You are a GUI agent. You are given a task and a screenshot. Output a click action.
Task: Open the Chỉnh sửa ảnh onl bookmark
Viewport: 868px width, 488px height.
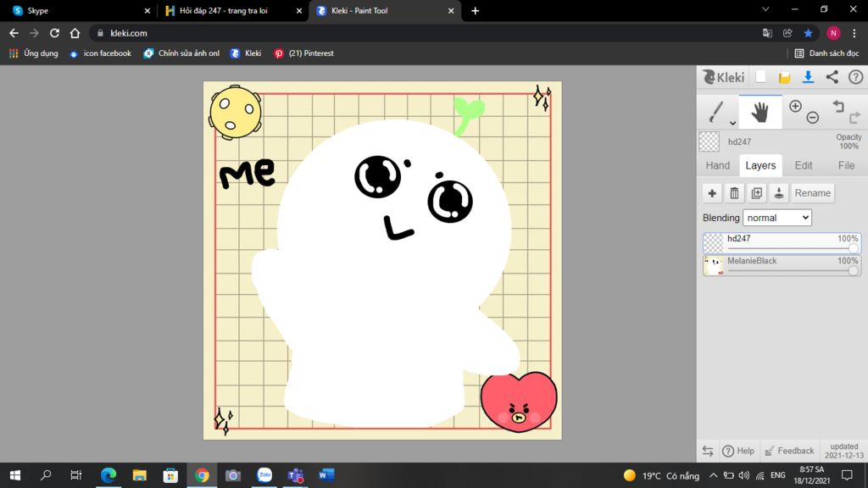181,53
